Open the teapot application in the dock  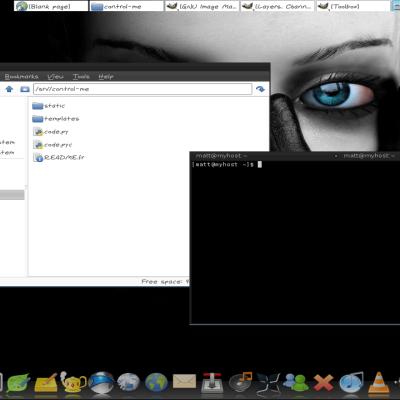pyautogui.click(x=73, y=382)
